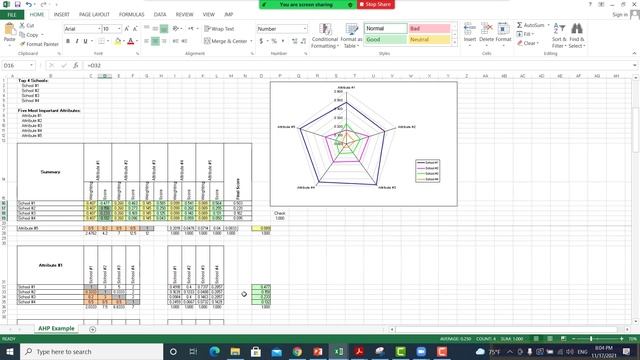The height and width of the screenshot is (360, 640).
Task: Open the Insert Function fx dialog
Action: coord(76,65)
